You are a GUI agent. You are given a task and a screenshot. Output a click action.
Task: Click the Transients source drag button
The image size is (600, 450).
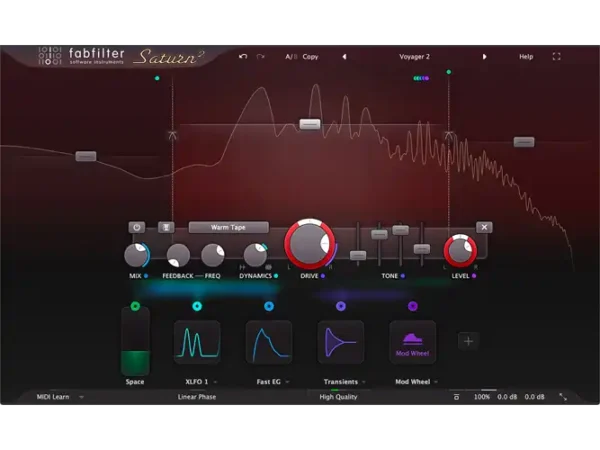(x=341, y=306)
